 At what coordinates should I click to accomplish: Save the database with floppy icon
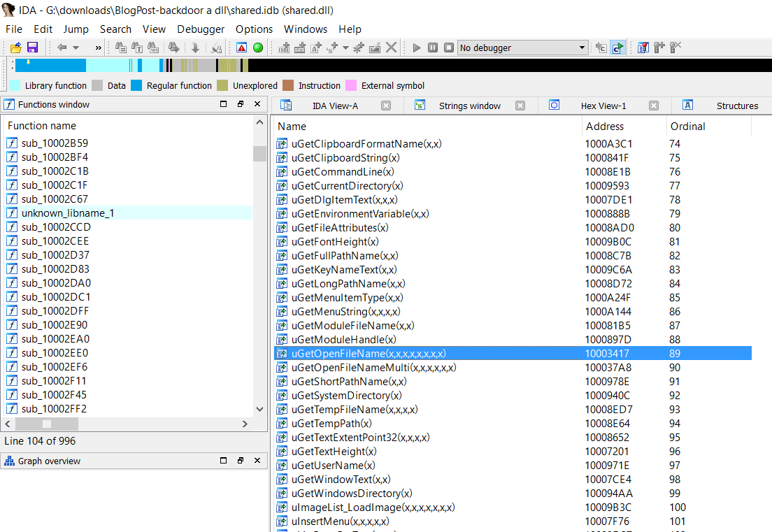pyautogui.click(x=32, y=48)
